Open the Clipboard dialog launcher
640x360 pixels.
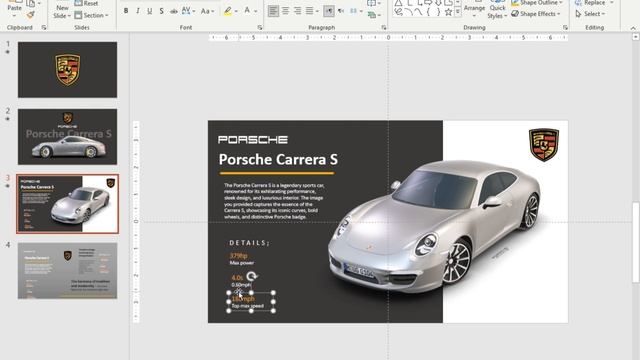44,27
